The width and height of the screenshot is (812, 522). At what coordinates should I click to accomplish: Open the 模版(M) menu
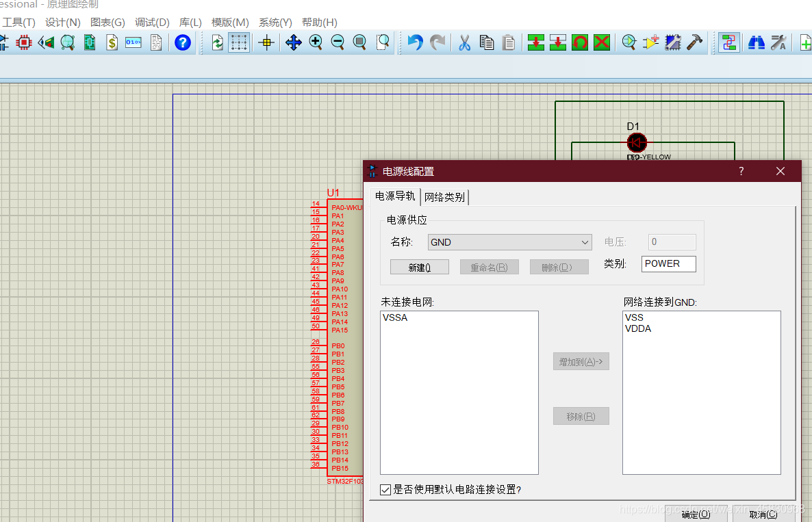pyautogui.click(x=230, y=23)
